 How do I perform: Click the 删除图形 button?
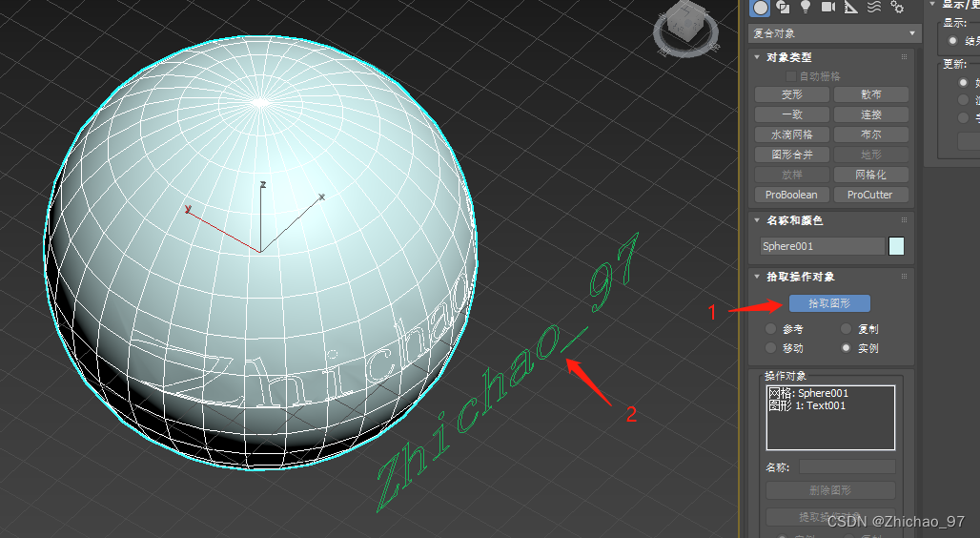click(x=830, y=490)
